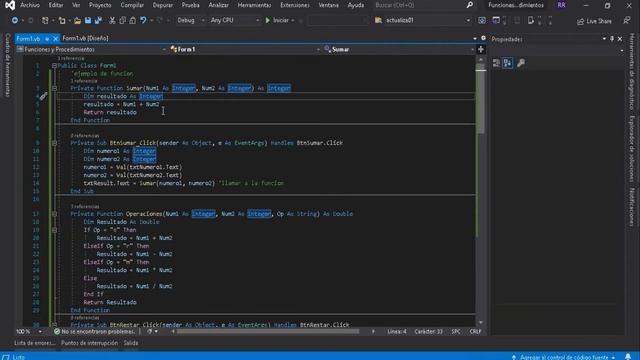Collapse the Sumar function outline
Viewport: 640px width, 360px height.
[54, 88]
